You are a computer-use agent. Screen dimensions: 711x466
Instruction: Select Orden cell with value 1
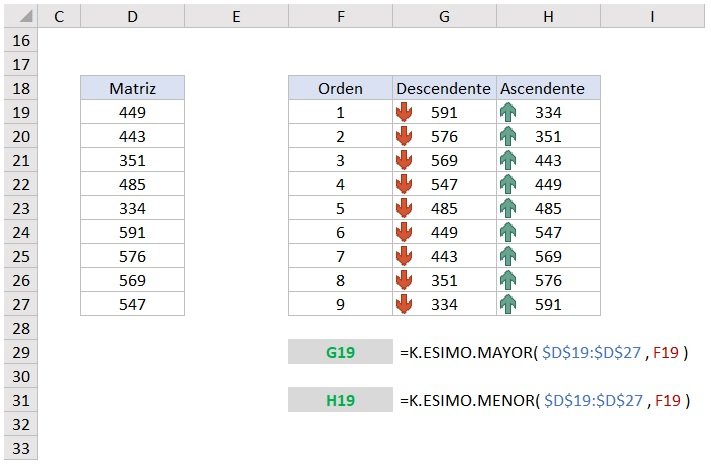coord(341,112)
